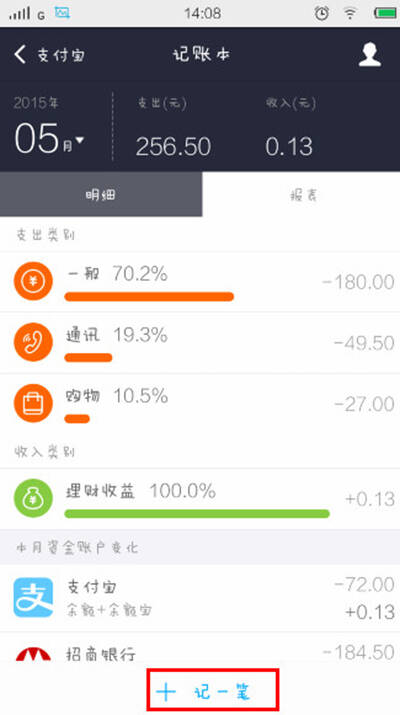The height and width of the screenshot is (715, 400).
Task: Open the 通讯 -49.50 expense row
Action: 200,342
